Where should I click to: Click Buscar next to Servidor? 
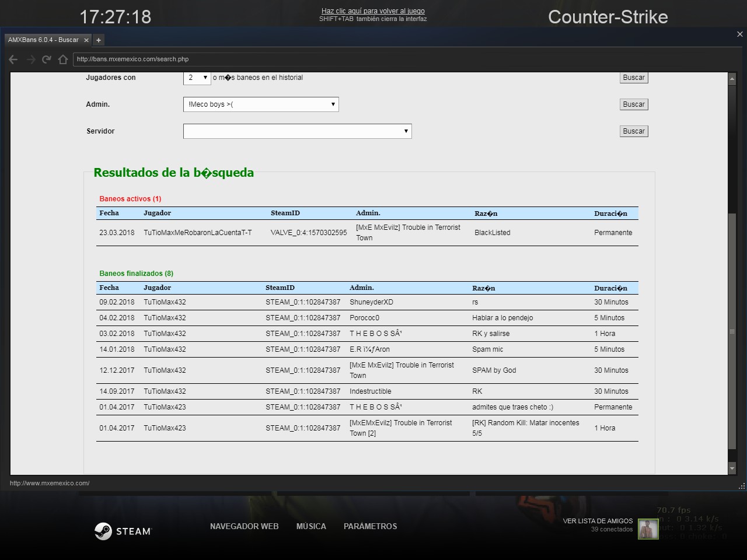coord(634,131)
